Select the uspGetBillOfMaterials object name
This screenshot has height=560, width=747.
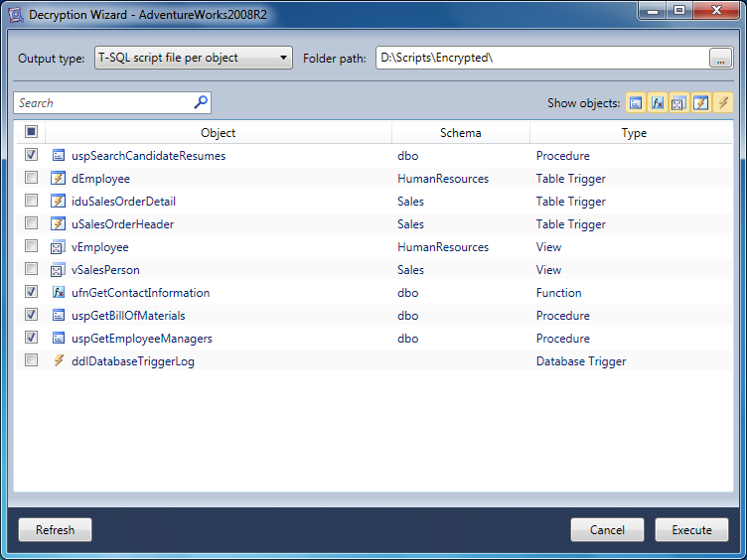(128, 316)
